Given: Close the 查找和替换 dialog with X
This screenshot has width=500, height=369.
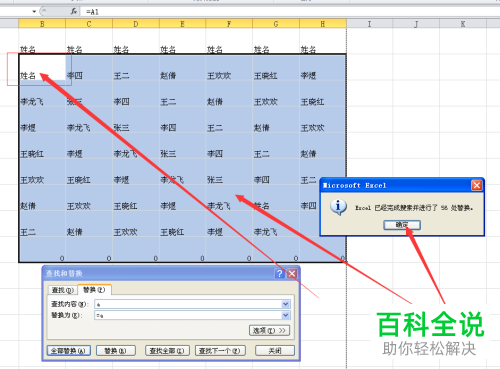Looking at the screenshot, I should coord(292,274).
